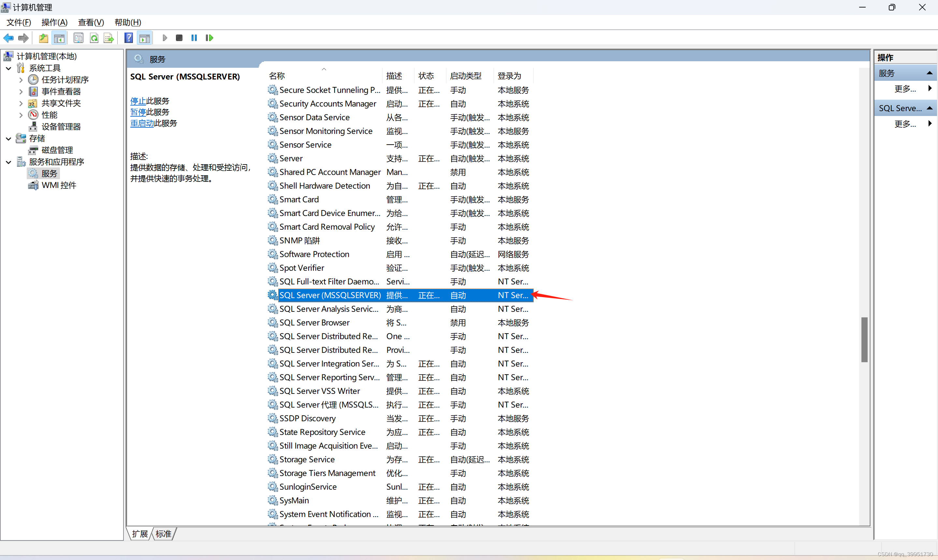Collapse the 系统工具 tree node
The width and height of the screenshot is (938, 560).
pos(9,68)
